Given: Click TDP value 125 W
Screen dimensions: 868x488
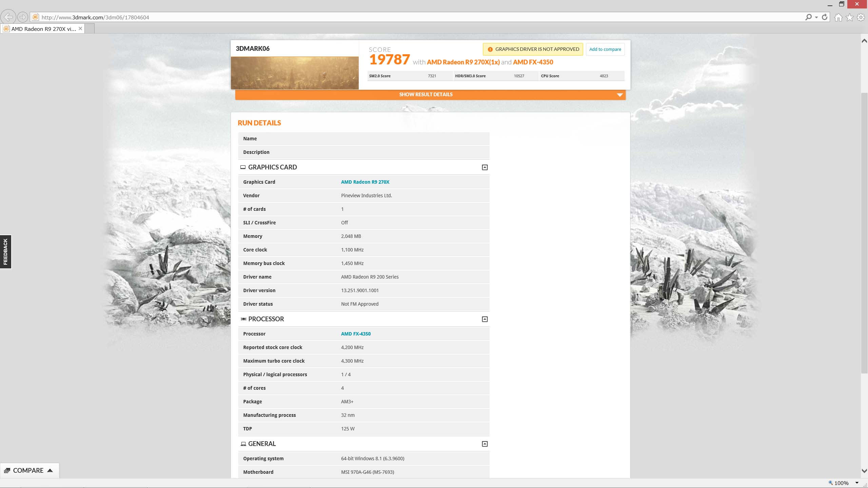Looking at the screenshot, I should (x=348, y=429).
